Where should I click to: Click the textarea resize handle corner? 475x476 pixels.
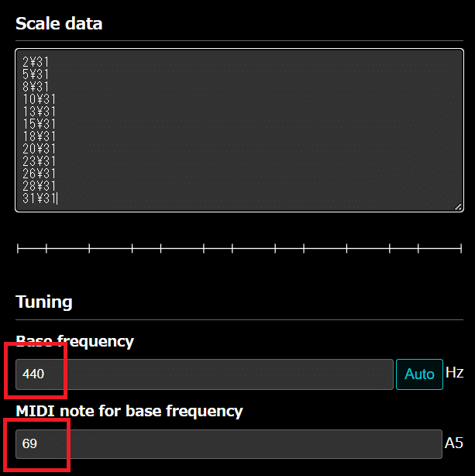click(460, 207)
